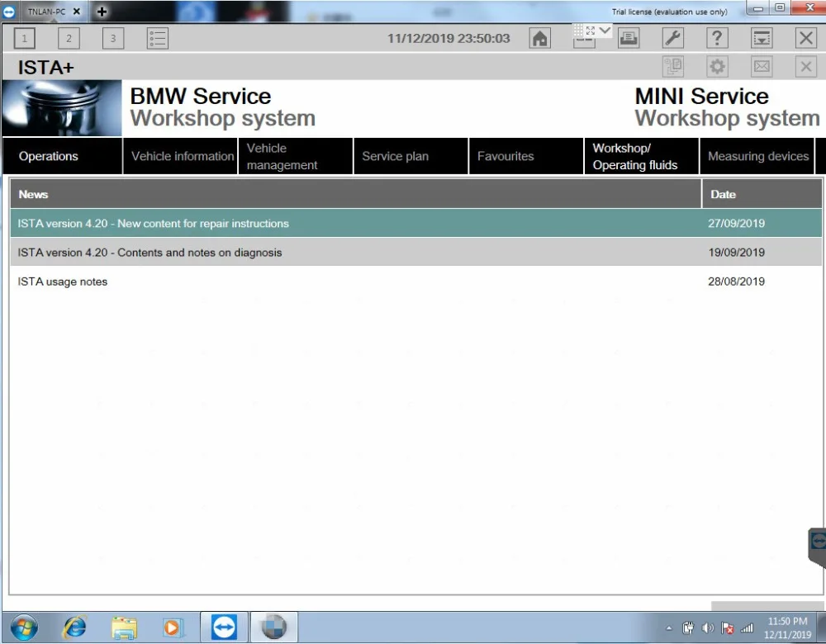Click the Action Center flag tray icon
826x644 pixels.
point(728,627)
